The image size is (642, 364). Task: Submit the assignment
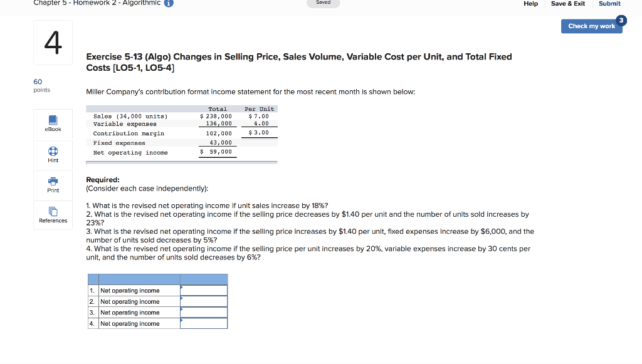click(609, 4)
